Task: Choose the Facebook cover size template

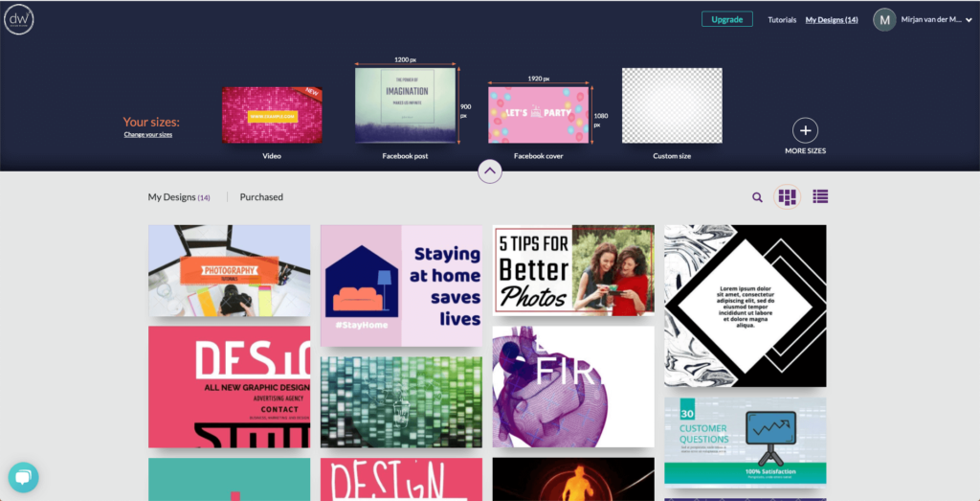Action: click(x=538, y=115)
